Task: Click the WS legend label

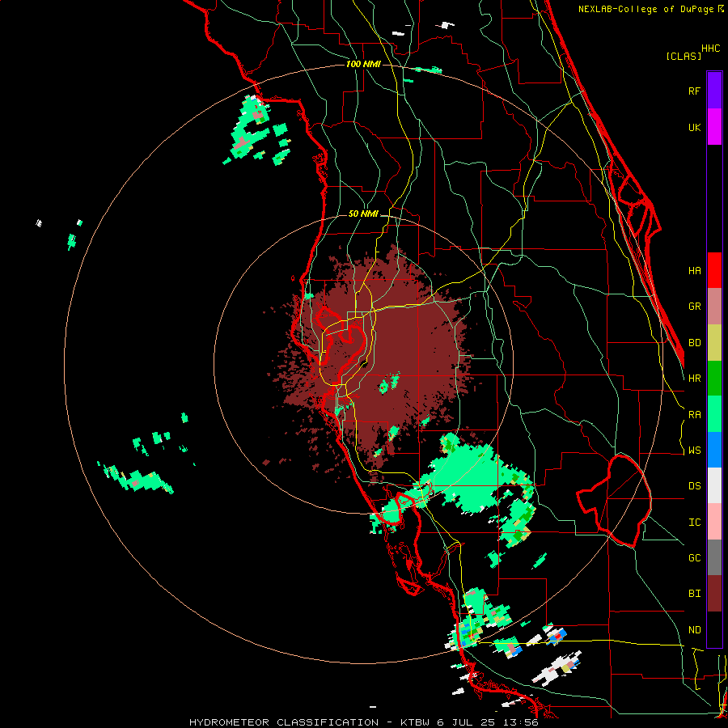Action: [x=695, y=451]
